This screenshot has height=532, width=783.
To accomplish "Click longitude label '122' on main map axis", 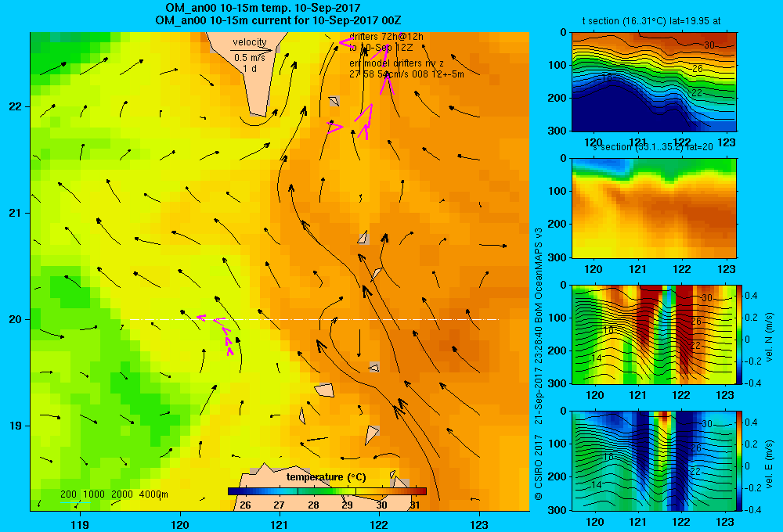I will click(x=379, y=524).
